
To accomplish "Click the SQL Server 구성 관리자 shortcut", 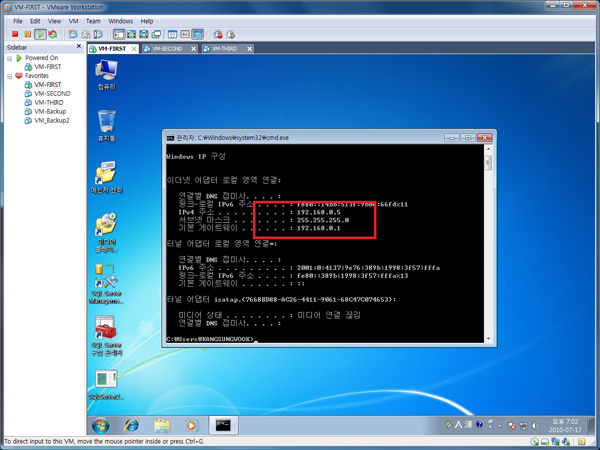I will (x=106, y=335).
